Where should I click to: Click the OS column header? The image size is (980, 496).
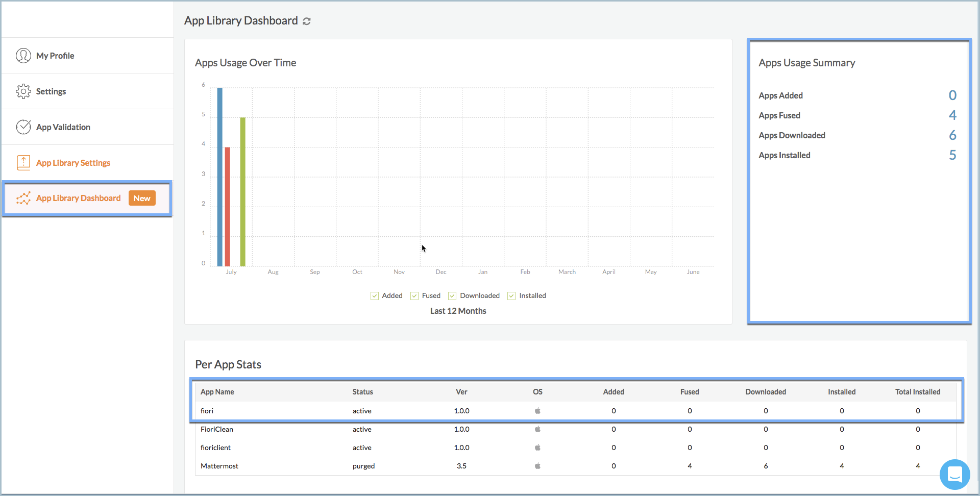click(537, 392)
